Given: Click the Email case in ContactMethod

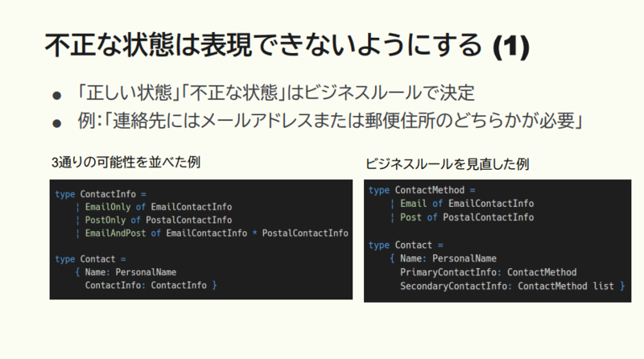Looking at the screenshot, I should [x=413, y=204].
